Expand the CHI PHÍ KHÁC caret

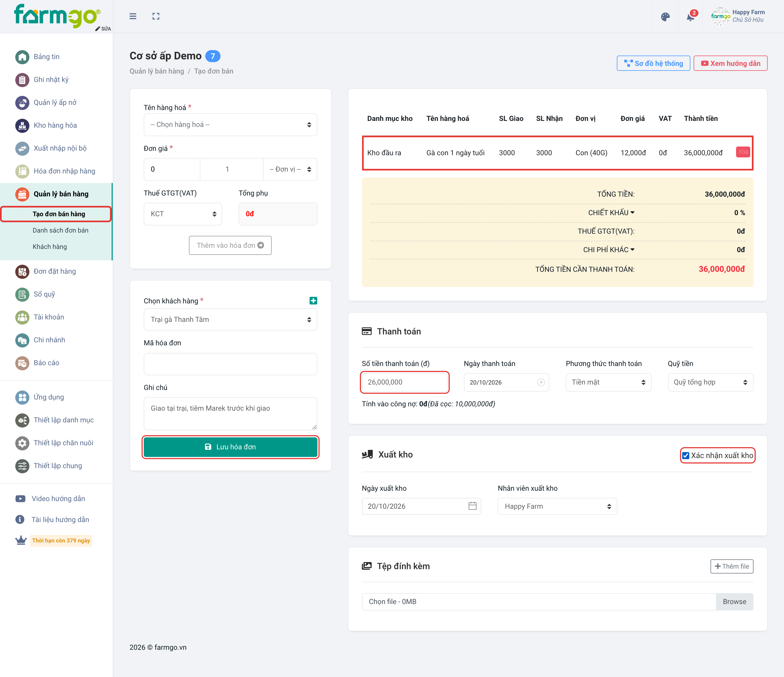[x=633, y=250]
